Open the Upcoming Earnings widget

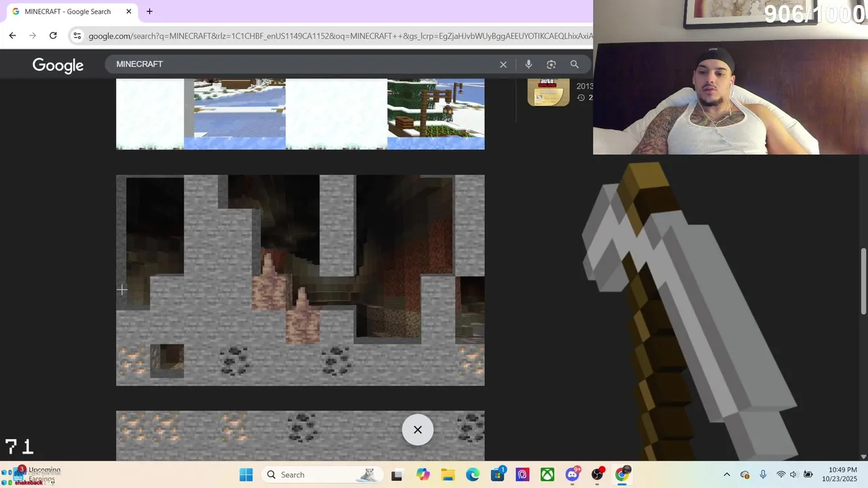pos(33,474)
